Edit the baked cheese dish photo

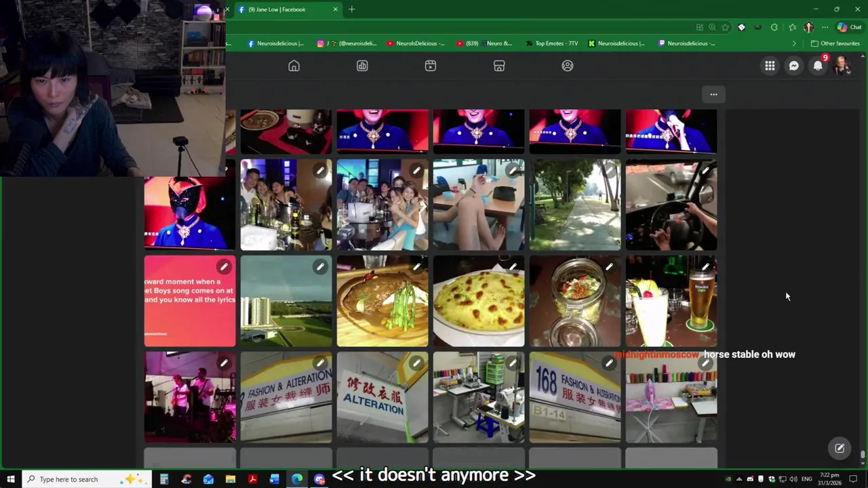click(x=513, y=267)
